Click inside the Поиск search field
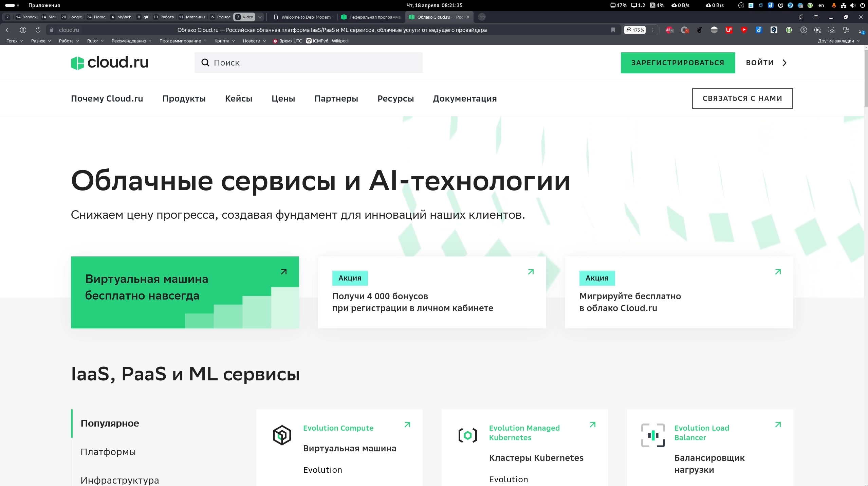 (x=306, y=62)
